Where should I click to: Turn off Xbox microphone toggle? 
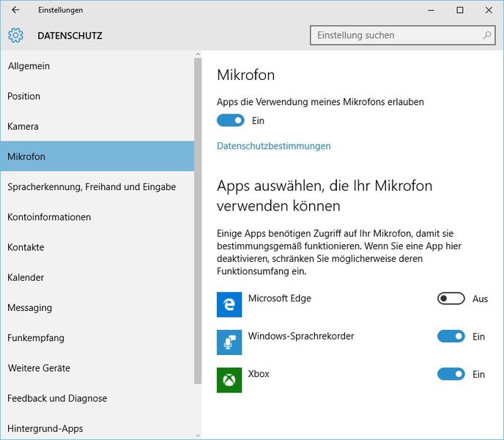[451, 374]
